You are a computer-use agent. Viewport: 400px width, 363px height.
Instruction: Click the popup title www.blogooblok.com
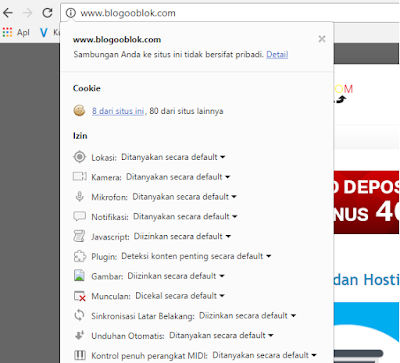pos(117,40)
